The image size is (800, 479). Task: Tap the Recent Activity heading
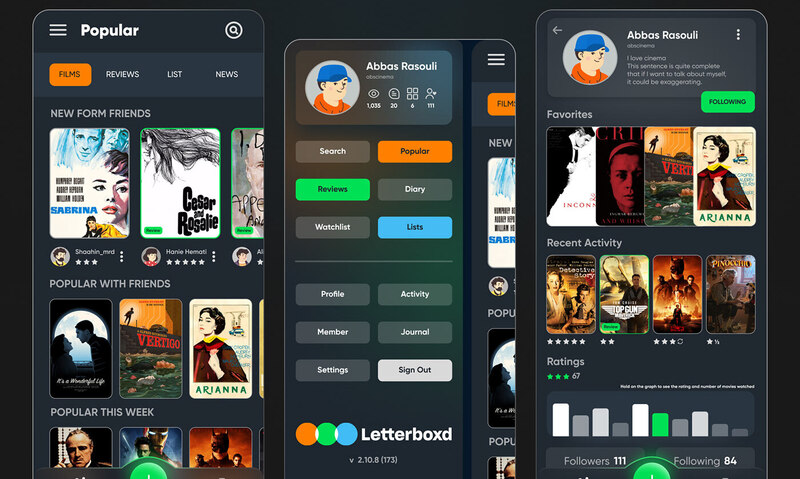click(584, 243)
